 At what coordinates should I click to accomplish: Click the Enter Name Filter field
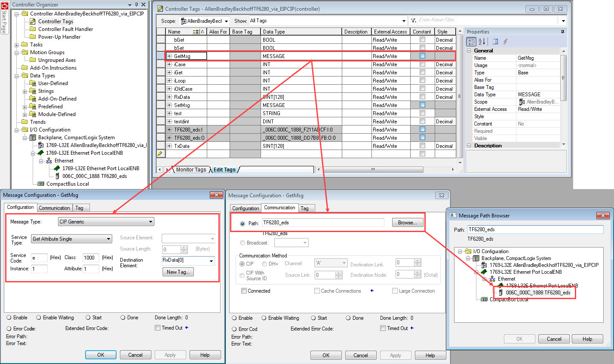(x=487, y=20)
